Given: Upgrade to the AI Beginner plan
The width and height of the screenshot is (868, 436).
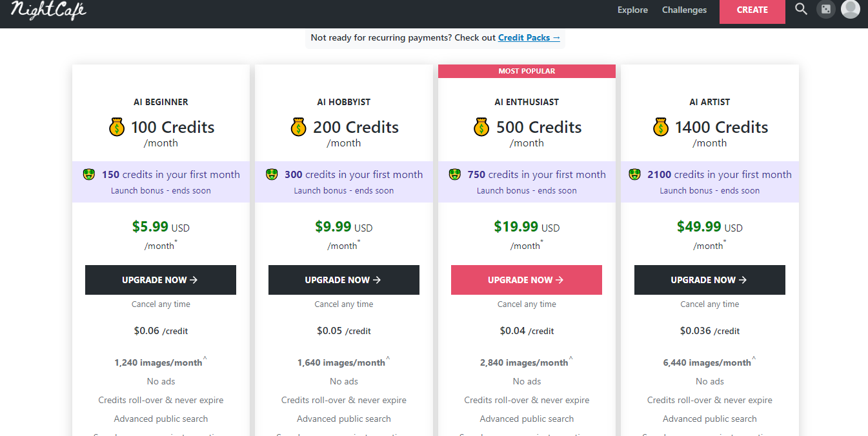Looking at the screenshot, I should click(x=161, y=280).
